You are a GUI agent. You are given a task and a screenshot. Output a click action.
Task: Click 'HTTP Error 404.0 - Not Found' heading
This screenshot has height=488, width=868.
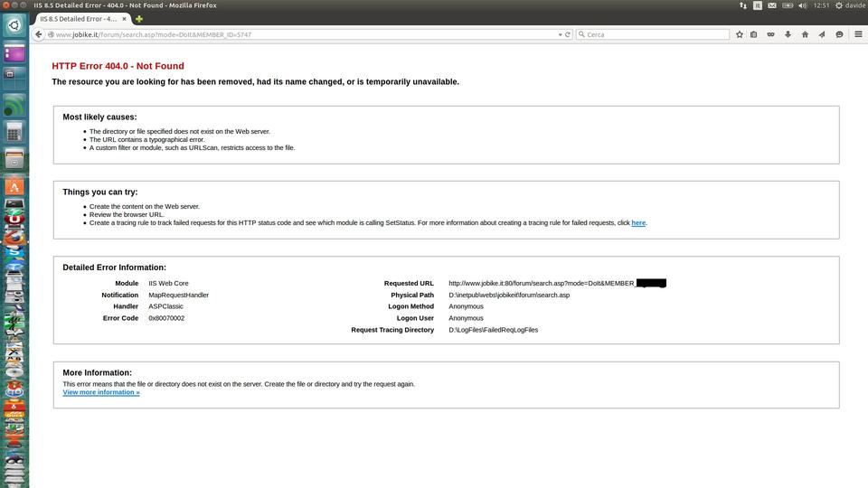point(118,66)
